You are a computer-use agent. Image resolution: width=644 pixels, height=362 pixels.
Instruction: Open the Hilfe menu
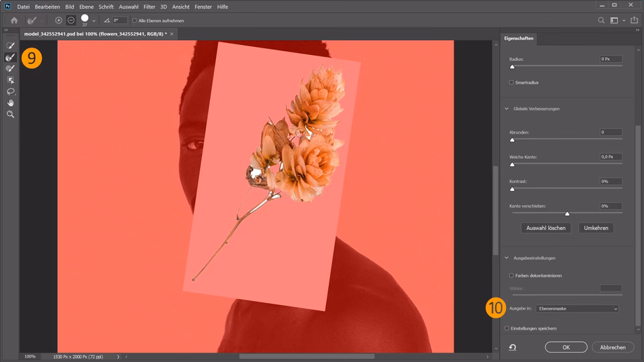(222, 7)
